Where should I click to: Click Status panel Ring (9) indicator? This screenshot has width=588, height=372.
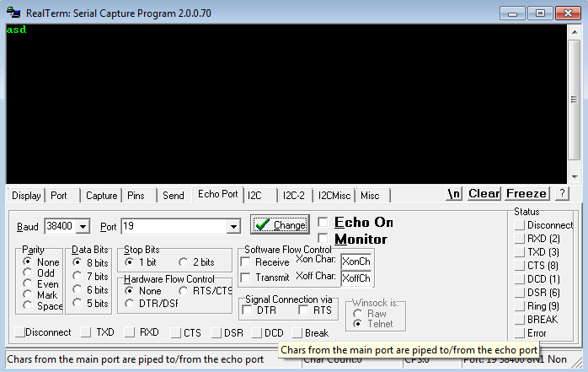520,306
